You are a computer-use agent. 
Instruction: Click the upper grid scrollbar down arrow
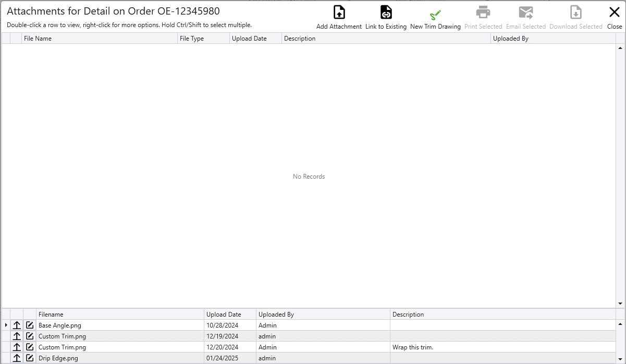tap(620, 303)
